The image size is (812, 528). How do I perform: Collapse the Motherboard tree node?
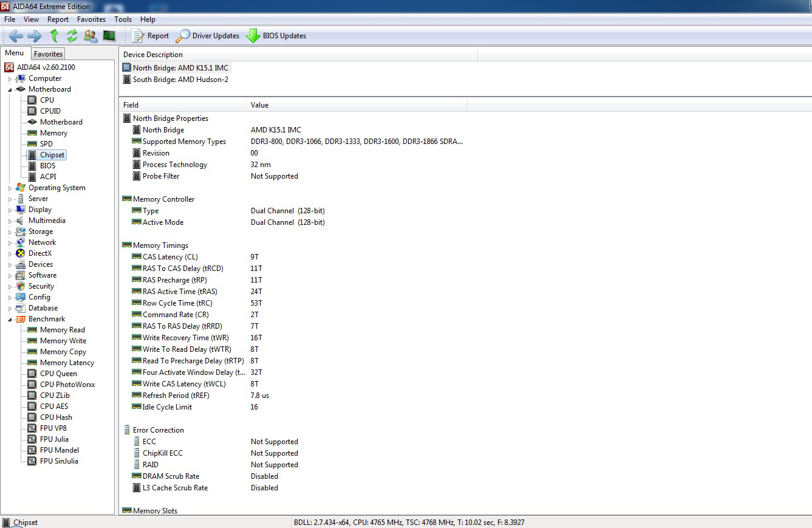[10, 90]
